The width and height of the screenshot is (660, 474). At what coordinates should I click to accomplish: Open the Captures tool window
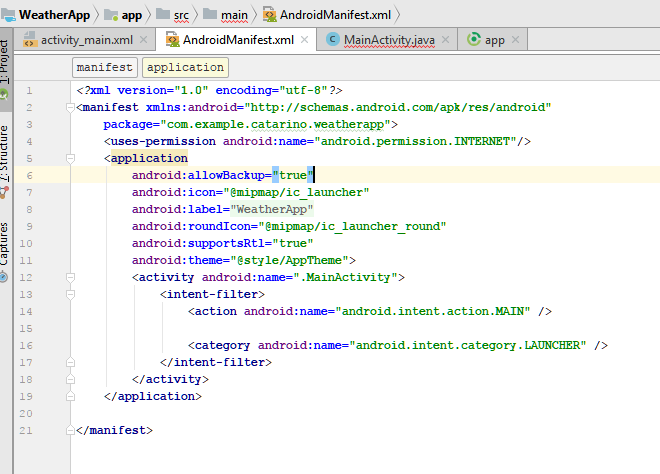click(x=5, y=251)
